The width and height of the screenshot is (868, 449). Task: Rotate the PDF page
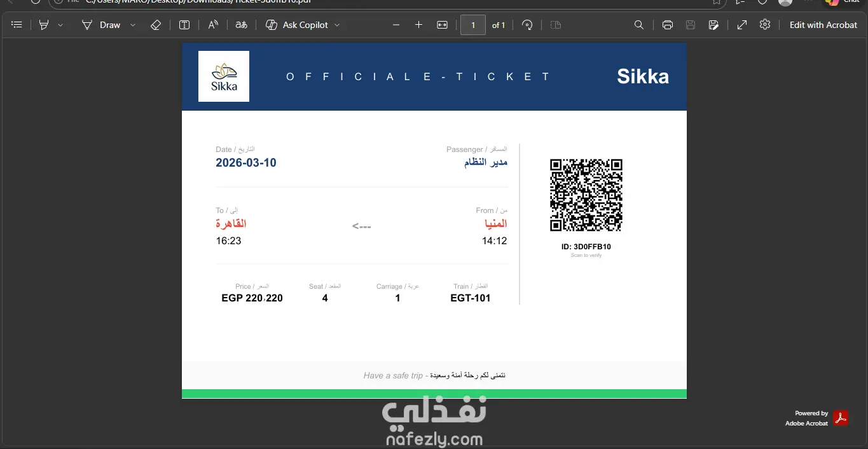pos(527,25)
